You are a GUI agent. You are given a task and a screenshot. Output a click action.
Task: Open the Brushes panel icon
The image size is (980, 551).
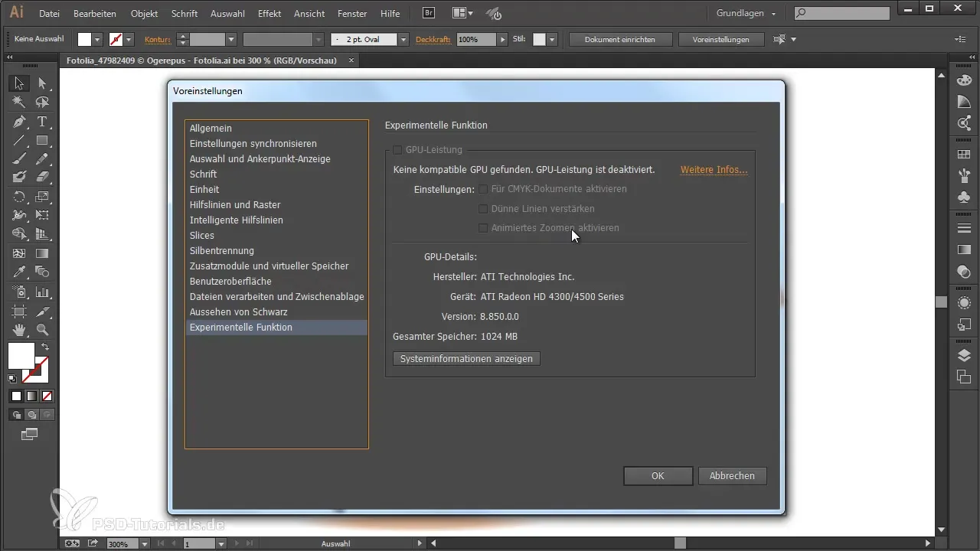click(965, 175)
